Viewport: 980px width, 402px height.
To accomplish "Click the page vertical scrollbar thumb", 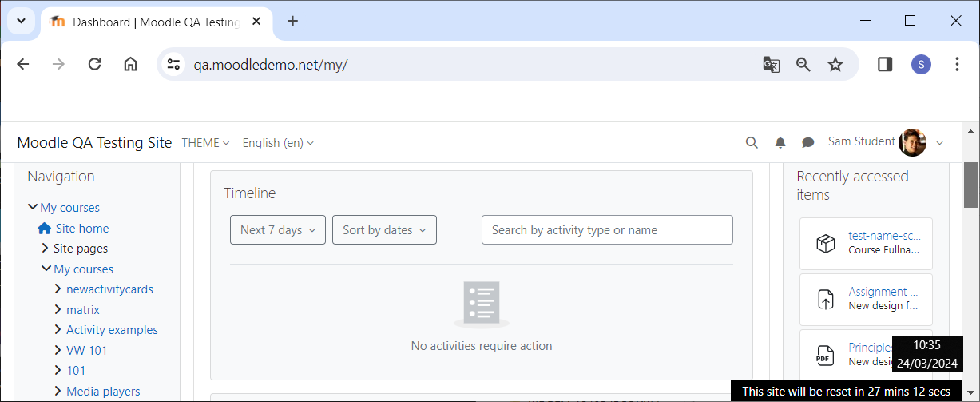I will point(970,183).
